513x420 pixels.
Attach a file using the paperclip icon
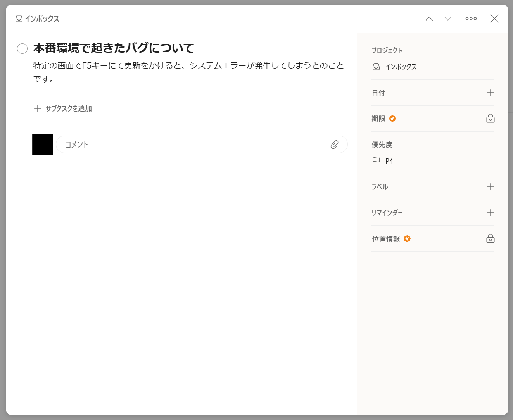coord(334,145)
